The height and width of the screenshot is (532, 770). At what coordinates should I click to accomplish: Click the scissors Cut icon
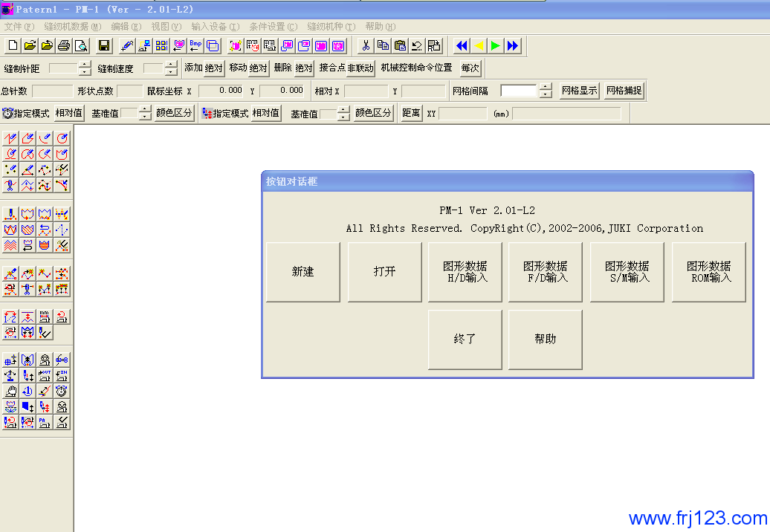click(366, 46)
